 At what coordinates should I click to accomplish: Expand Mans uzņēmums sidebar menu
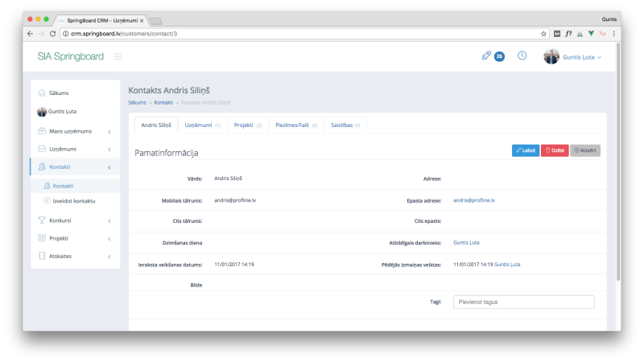75,131
